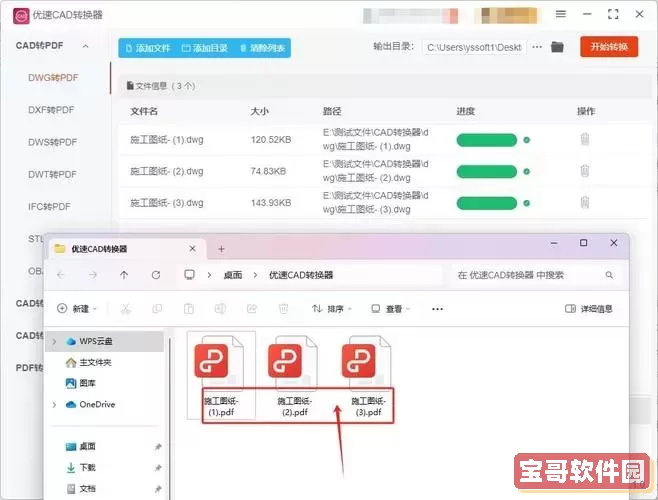Toggle the 详细信息 details pane
Screen dimensions: 658x500
coord(589,309)
